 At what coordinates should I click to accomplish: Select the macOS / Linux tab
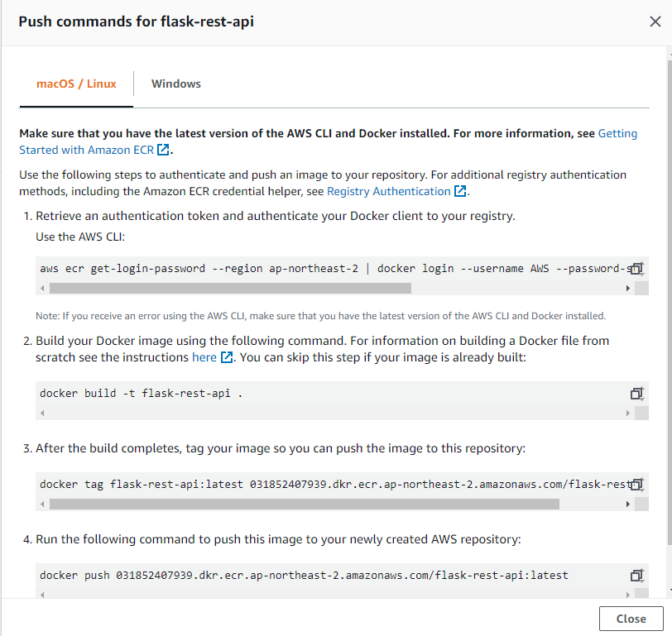click(76, 84)
